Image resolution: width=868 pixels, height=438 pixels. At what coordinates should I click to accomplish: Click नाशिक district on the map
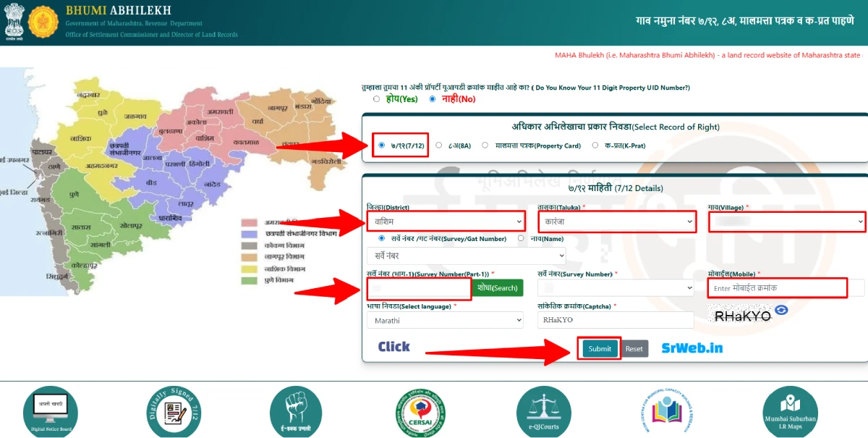tap(82, 138)
